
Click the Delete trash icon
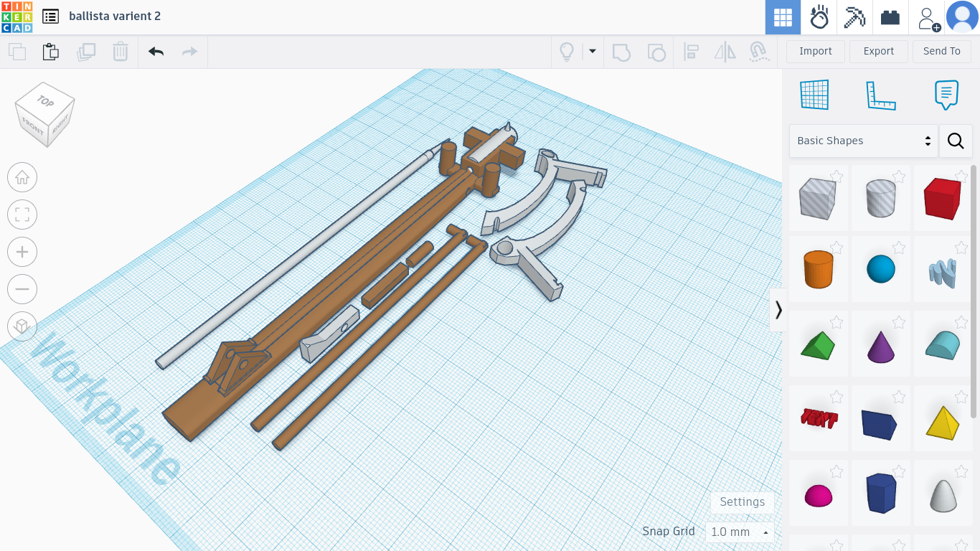(121, 52)
